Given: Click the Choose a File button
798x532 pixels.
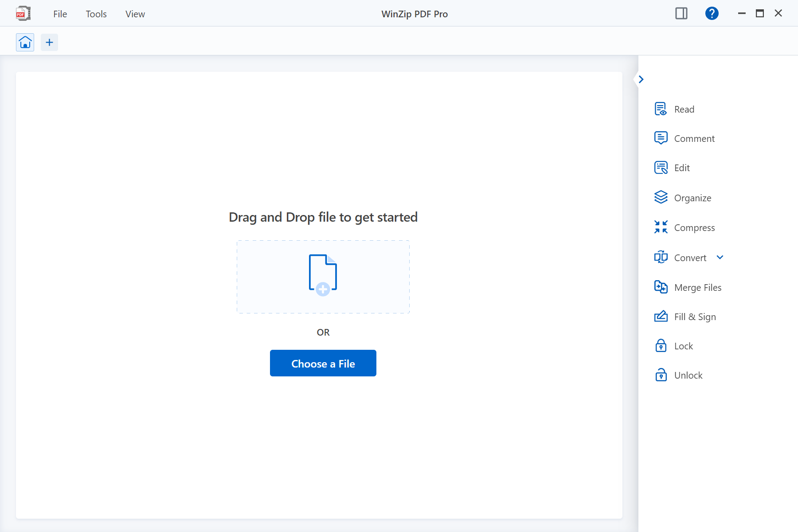Looking at the screenshot, I should click(323, 363).
